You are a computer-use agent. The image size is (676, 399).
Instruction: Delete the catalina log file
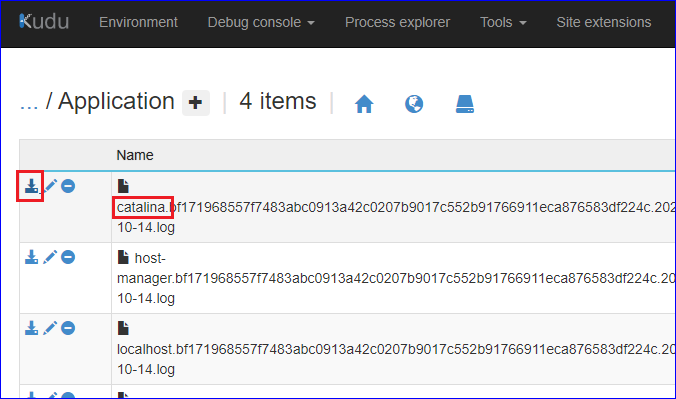68,186
